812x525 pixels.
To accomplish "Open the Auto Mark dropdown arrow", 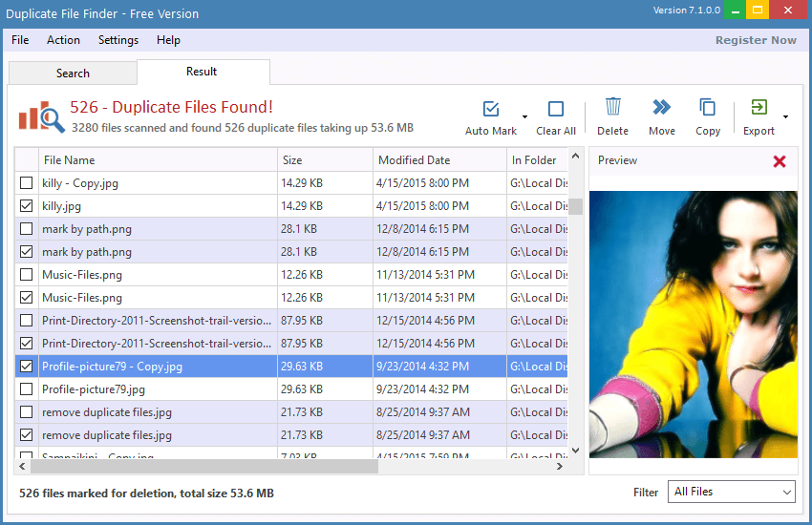I will [x=524, y=115].
